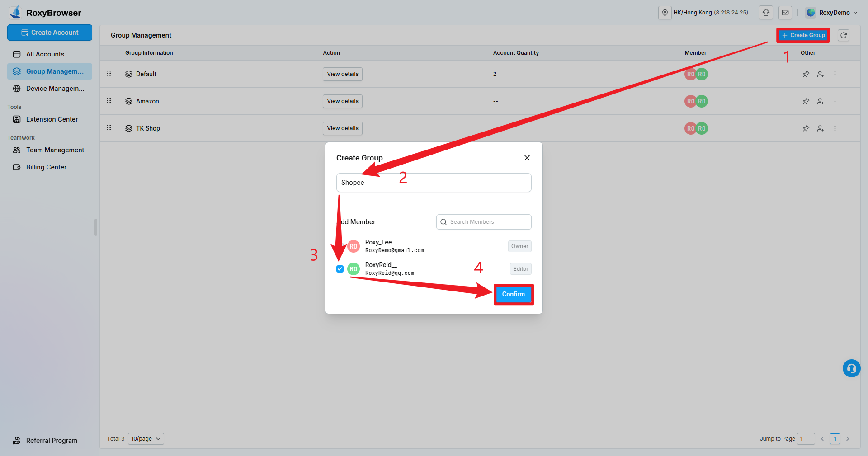868x456 pixels.
Task: Open All Accounts in sidebar
Action: coord(50,54)
